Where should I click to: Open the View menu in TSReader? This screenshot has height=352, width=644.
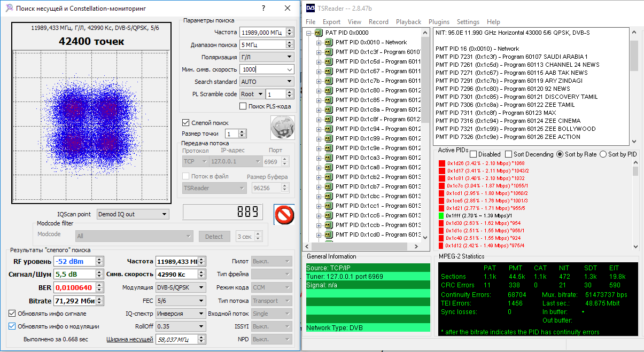click(354, 22)
